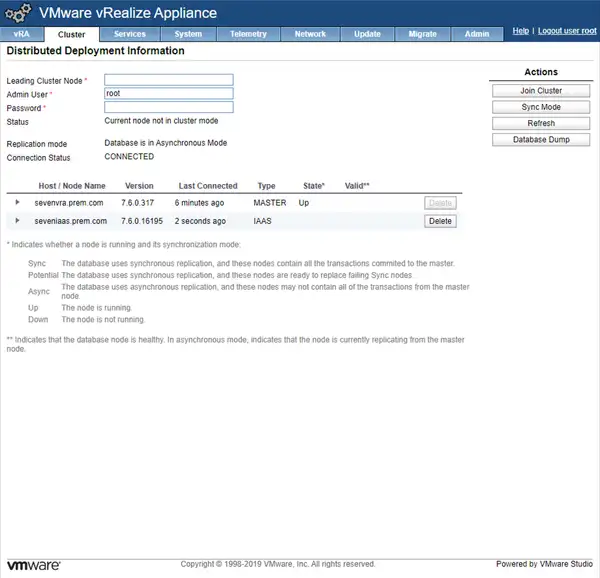Click 'Database is in Asynchronous Mode' text
The width and height of the screenshot is (600, 578).
coord(166,143)
